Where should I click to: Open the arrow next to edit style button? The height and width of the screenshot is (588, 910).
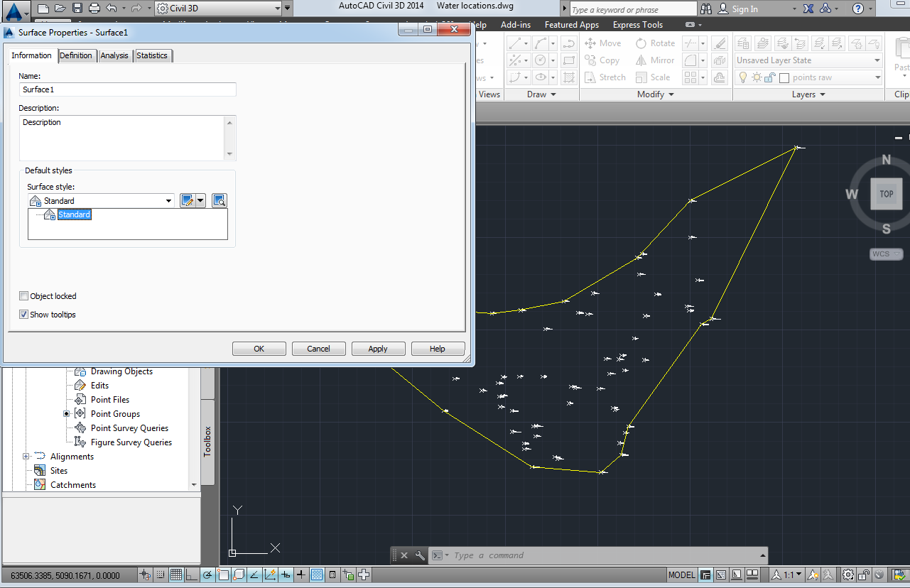[201, 201]
